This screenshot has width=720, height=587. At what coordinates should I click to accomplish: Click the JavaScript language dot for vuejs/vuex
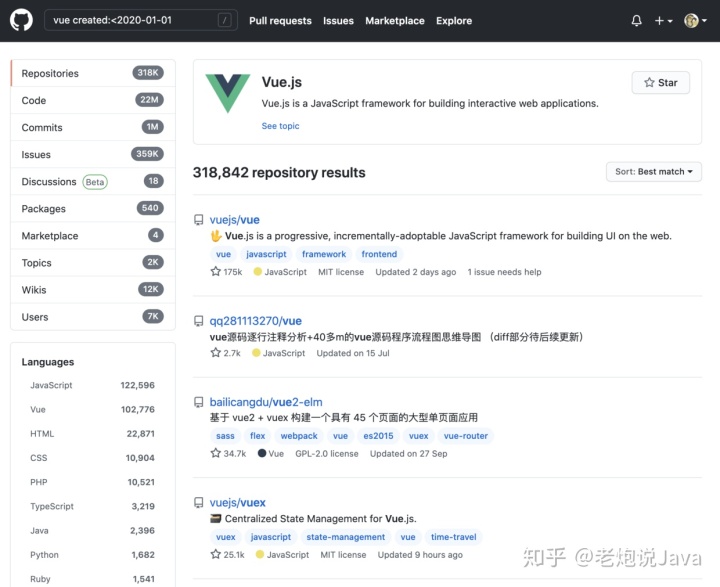pos(259,554)
